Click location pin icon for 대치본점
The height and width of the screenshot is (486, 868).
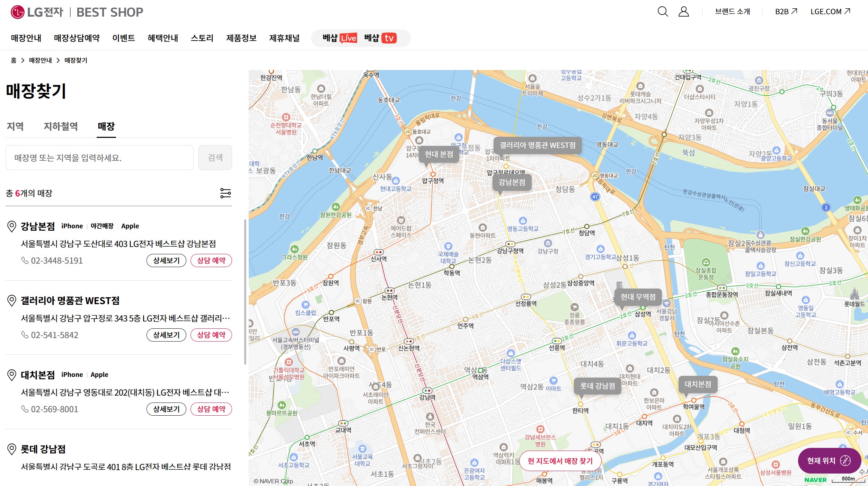tap(12, 375)
